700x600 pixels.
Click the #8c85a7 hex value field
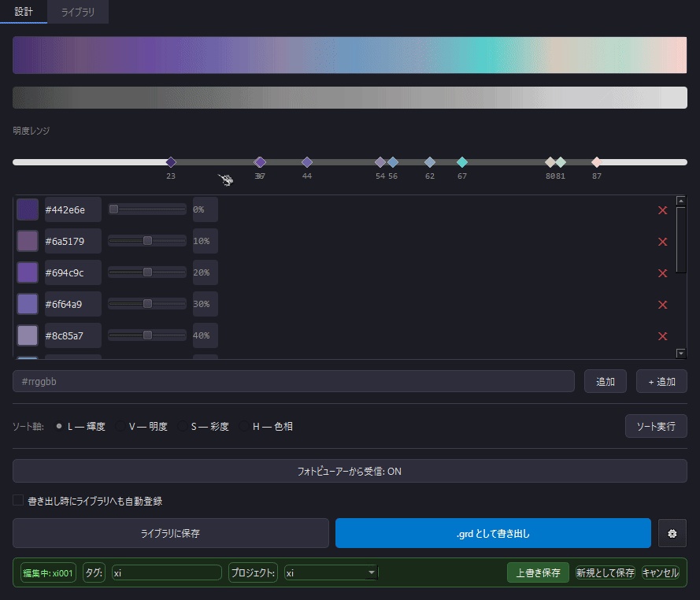pyautogui.click(x=72, y=335)
